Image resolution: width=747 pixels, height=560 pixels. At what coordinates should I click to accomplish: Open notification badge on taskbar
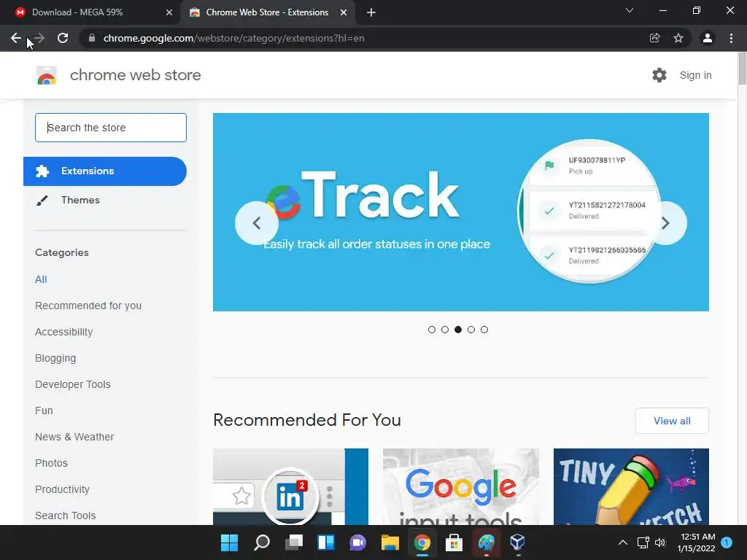727,542
